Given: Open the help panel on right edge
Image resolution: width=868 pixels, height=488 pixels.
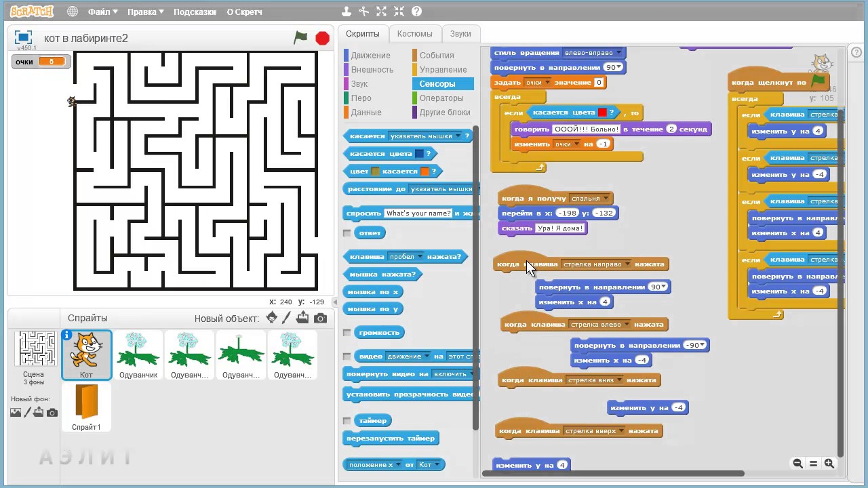Looking at the screenshot, I should 857,52.
